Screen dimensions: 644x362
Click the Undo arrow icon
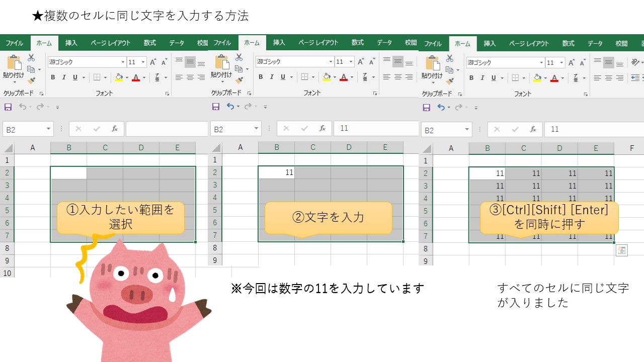point(24,106)
